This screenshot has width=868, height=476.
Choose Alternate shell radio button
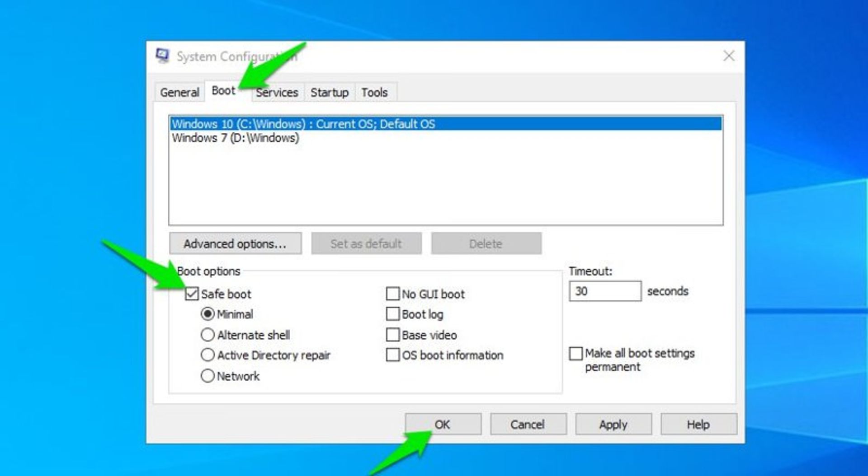coord(208,335)
